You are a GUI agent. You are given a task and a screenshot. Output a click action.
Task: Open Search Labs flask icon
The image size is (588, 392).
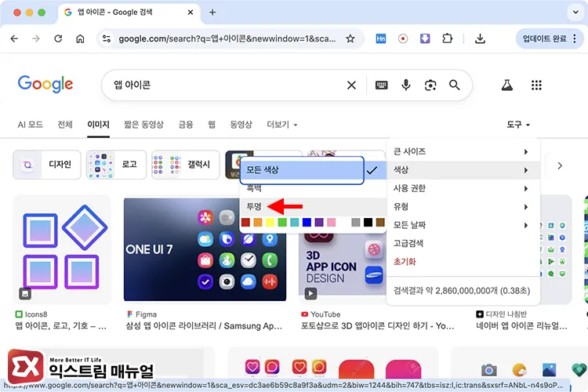(507, 85)
